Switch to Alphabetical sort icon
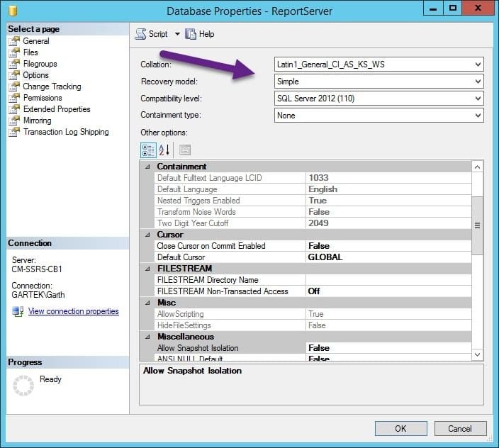This screenshot has width=499, height=448. [164, 150]
